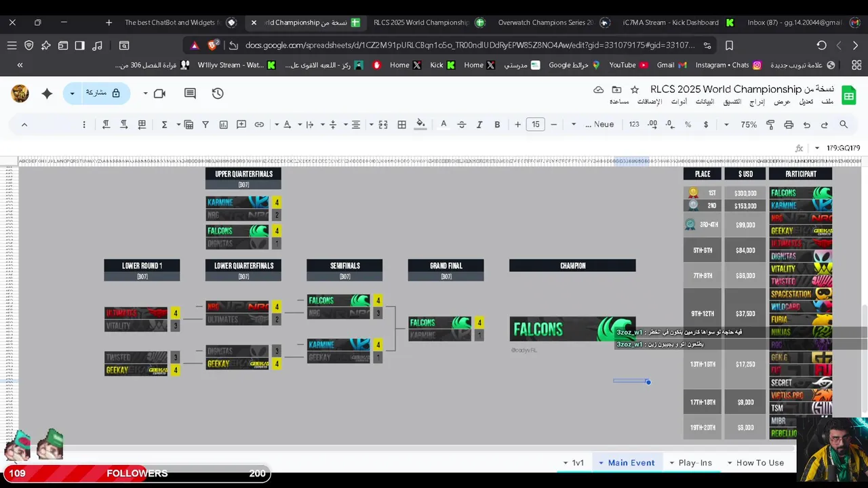Click the font size field showing 15
The height and width of the screenshot is (488, 868).
(536, 125)
